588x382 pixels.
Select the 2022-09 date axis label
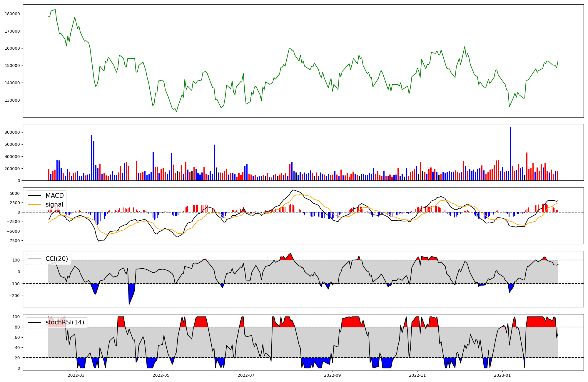(x=333, y=375)
